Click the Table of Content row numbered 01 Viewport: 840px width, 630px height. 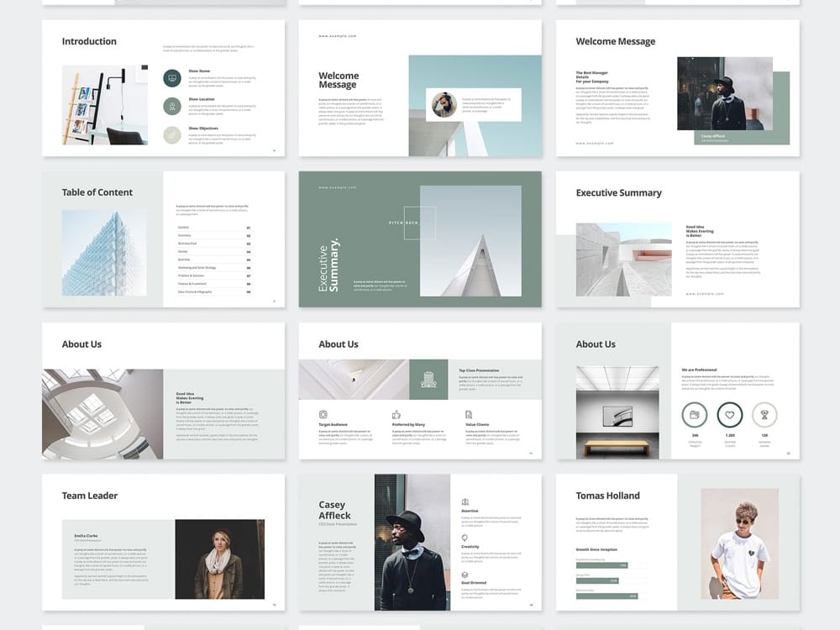pos(213,227)
